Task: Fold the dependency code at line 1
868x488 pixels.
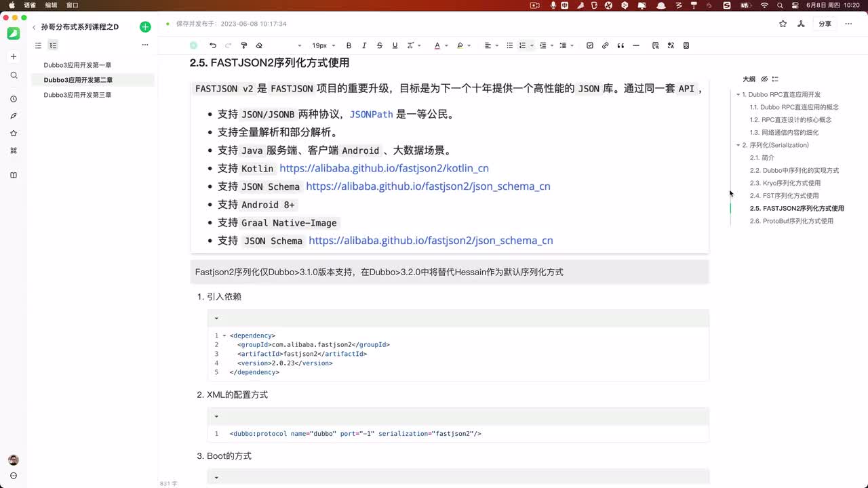Action: pyautogui.click(x=224, y=335)
